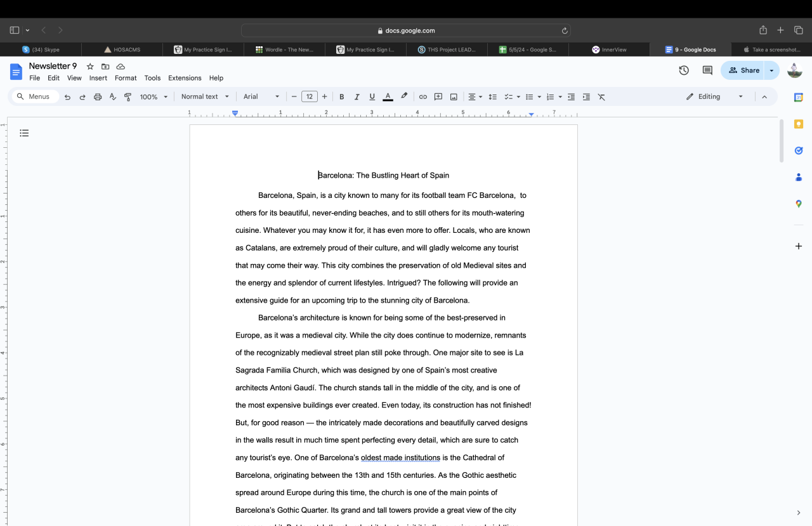Screen dimensions: 812x526
Task: Increase the paragraph indent
Action: click(586, 97)
